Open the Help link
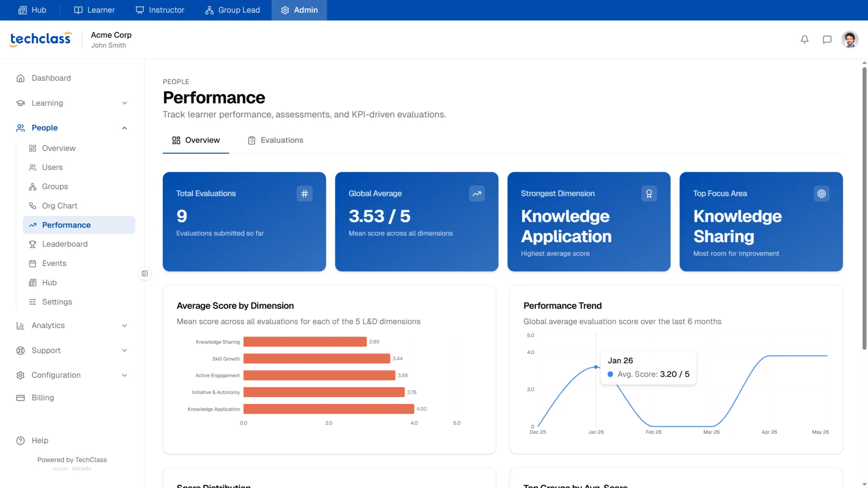The image size is (868, 488). (72, 441)
